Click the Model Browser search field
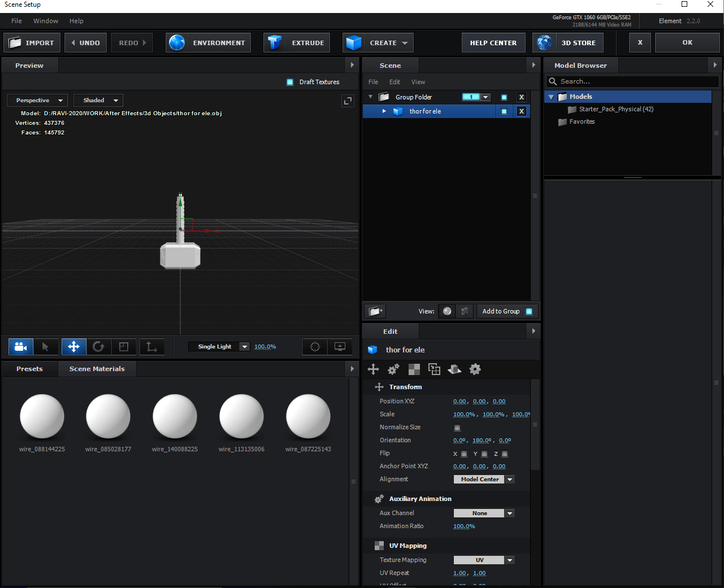The height and width of the screenshot is (588, 724). [633, 82]
